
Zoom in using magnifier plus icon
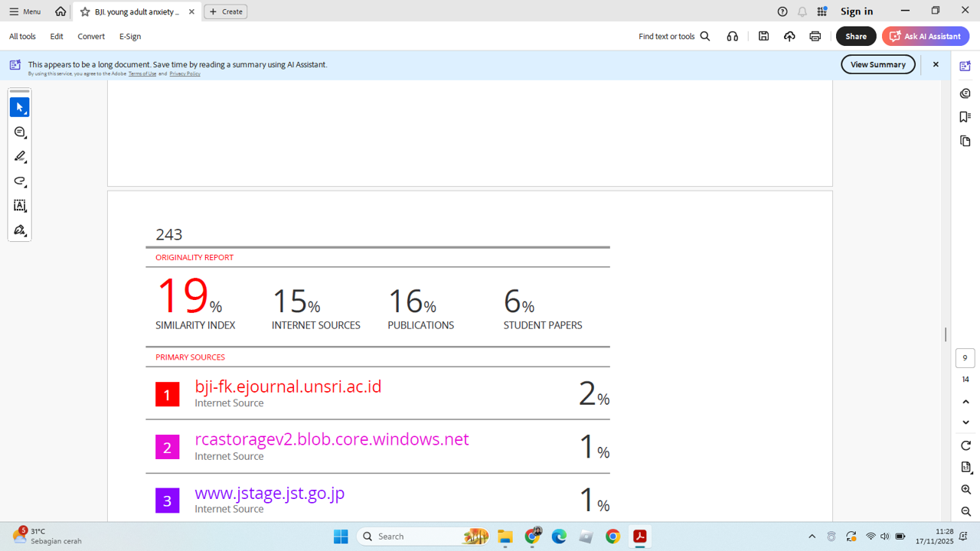coord(965,490)
